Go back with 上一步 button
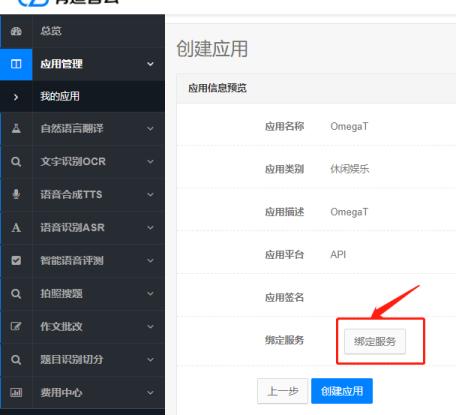 click(282, 391)
